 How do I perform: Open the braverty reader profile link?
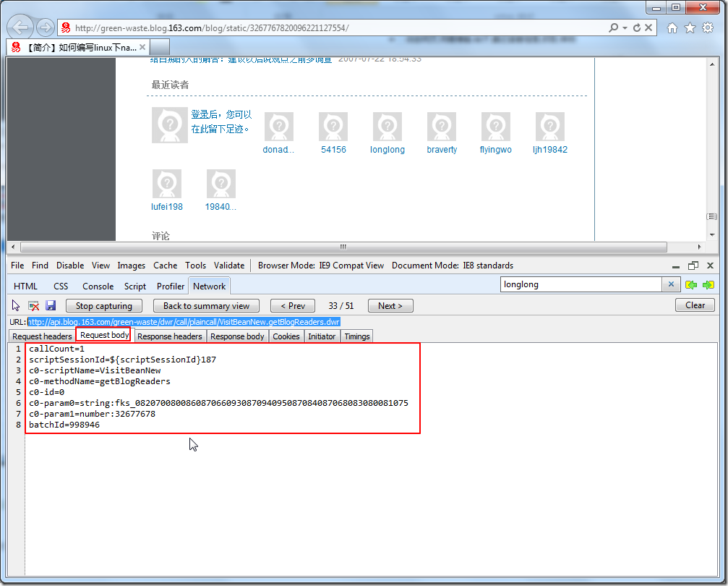pos(442,150)
